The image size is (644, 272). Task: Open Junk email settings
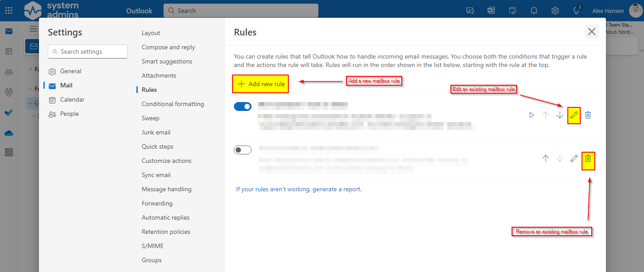156,132
